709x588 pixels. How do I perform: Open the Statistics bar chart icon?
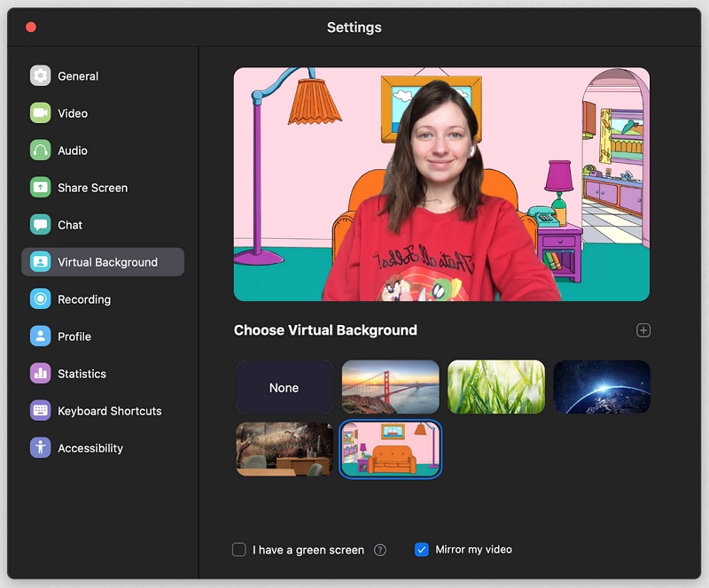click(41, 374)
